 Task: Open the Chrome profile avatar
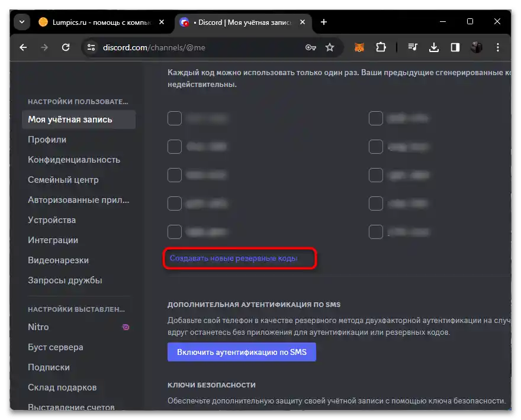476,47
